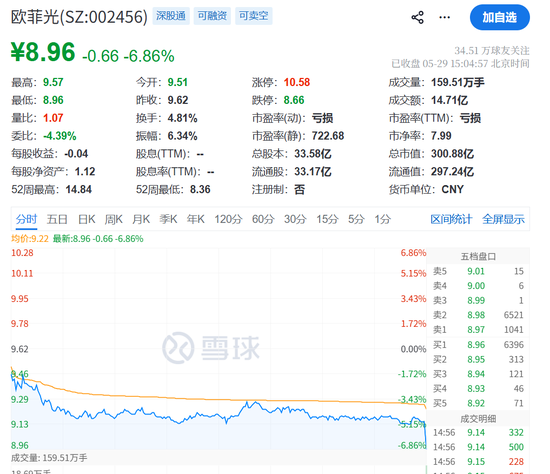Select the 5分 interval tab

tap(356, 220)
